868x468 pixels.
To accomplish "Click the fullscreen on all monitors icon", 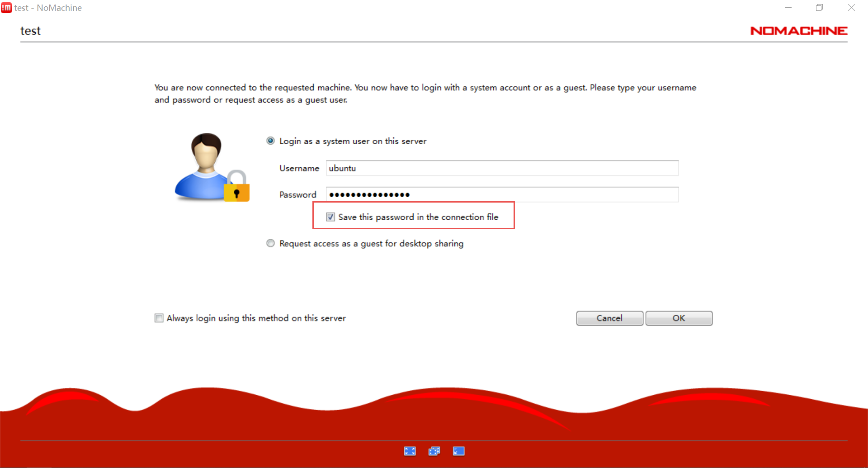I will click(x=434, y=451).
